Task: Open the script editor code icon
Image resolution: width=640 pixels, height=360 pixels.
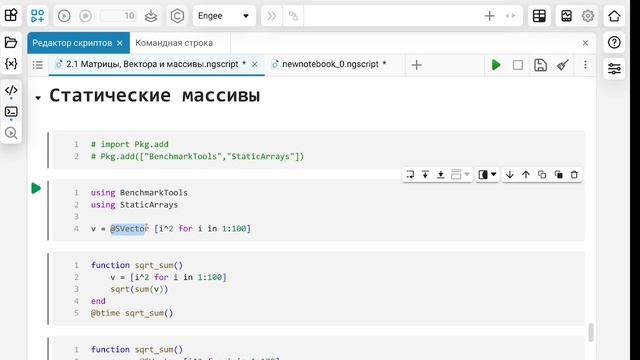Action: point(11,90)
